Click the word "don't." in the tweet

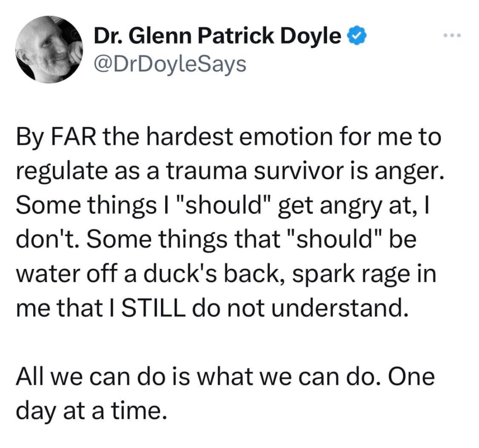tap(47, 240)
